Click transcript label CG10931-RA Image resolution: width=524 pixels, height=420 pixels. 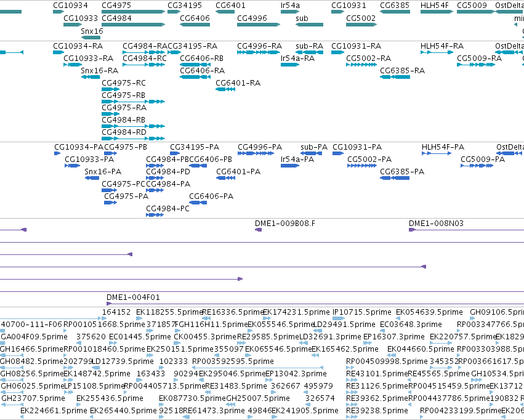357,46
